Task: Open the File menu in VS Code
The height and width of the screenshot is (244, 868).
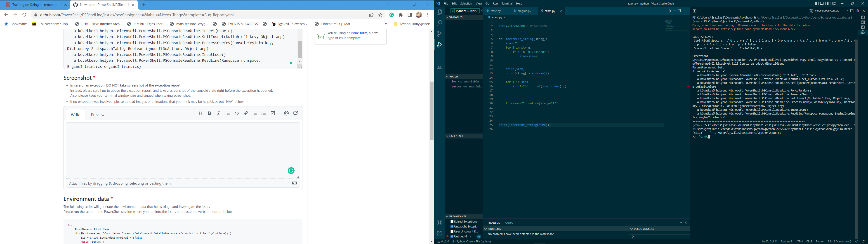Action: point(446,4)
